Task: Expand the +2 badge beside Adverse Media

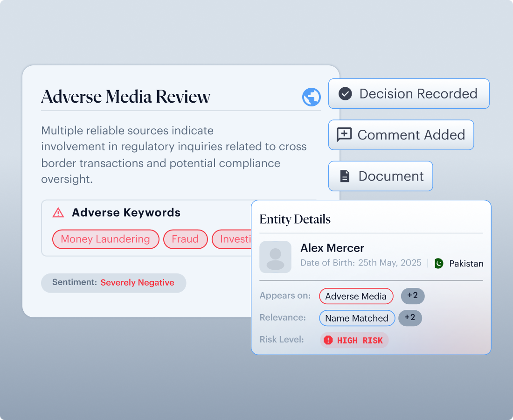Action: tap(413, 296)
